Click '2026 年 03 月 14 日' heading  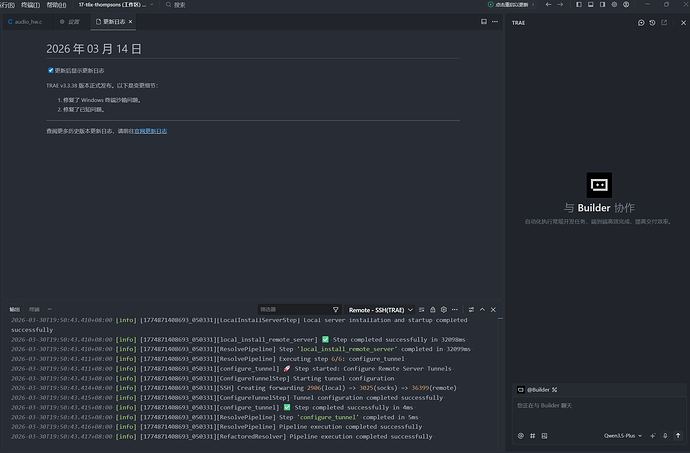click(x=94, y=49)
